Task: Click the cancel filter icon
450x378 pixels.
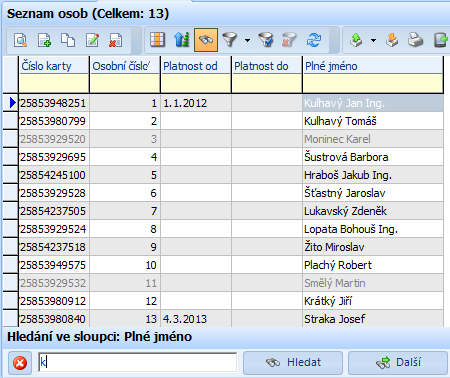Action: (289, 40)
